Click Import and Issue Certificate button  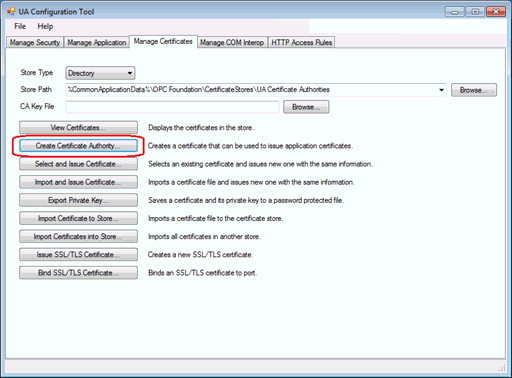(x=78, y=182)
